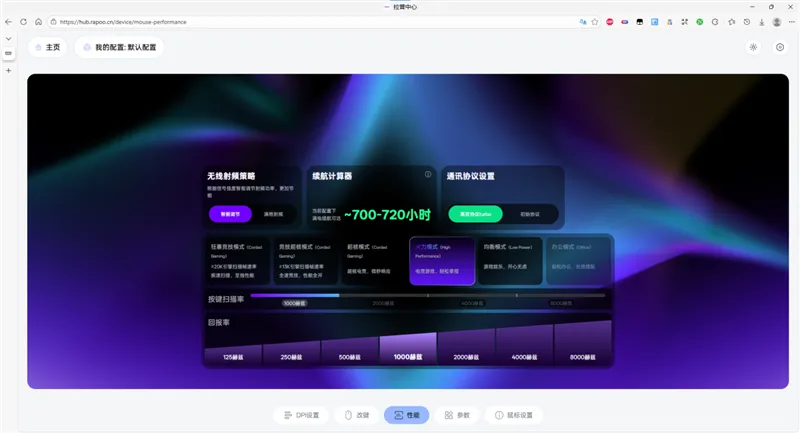This screenshot has width=800, height=433.
Task: Switch to the DPI设置 tab
Action: click(300, 415)
